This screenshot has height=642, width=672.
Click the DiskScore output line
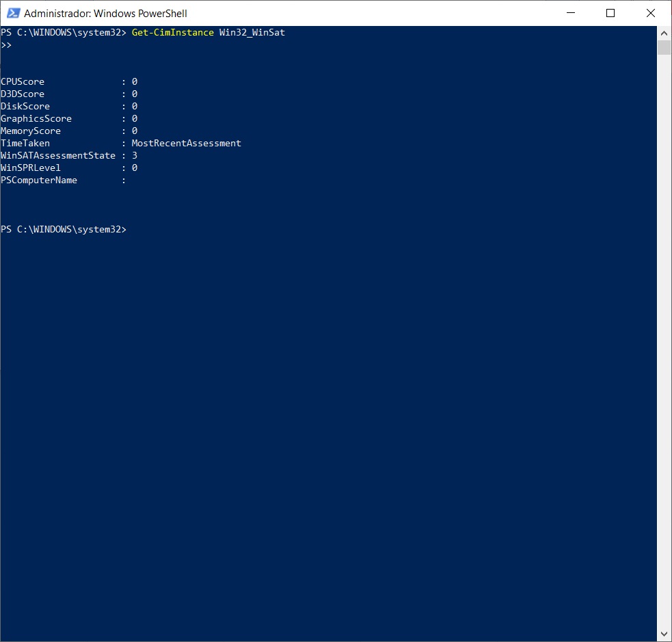tap(68, 107)
